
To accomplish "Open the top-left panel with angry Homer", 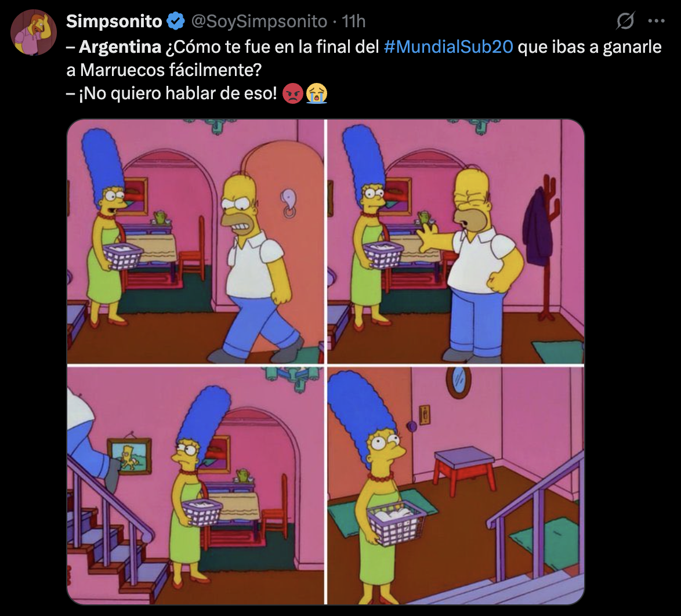I will click(195, 241).
